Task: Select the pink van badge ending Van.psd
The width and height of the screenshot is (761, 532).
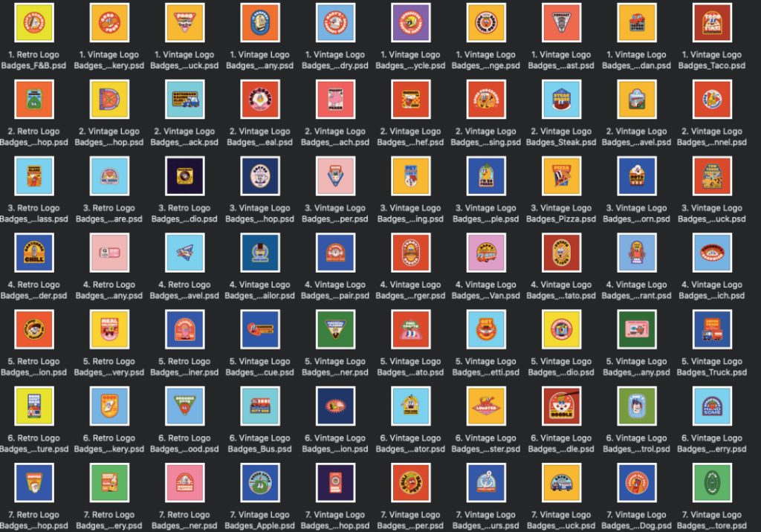Action: coord(486,253)
